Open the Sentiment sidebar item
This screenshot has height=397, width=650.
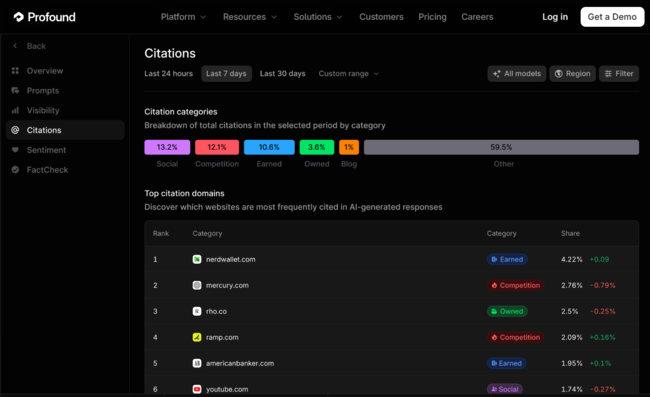coord(65,150)
